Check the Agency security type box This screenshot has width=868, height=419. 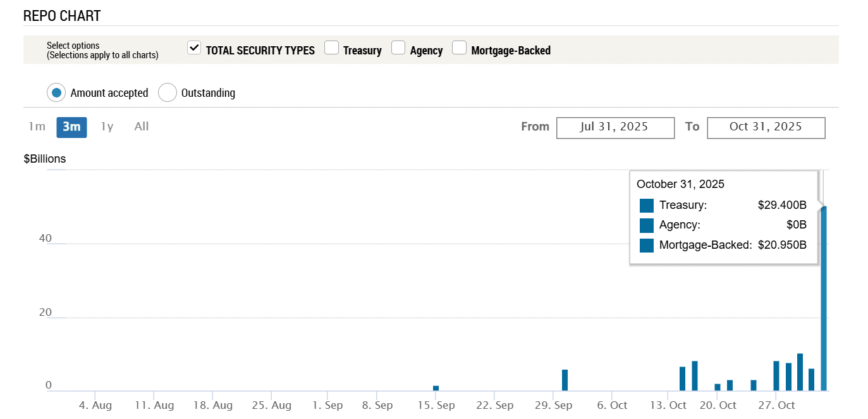tap(398, 48)
